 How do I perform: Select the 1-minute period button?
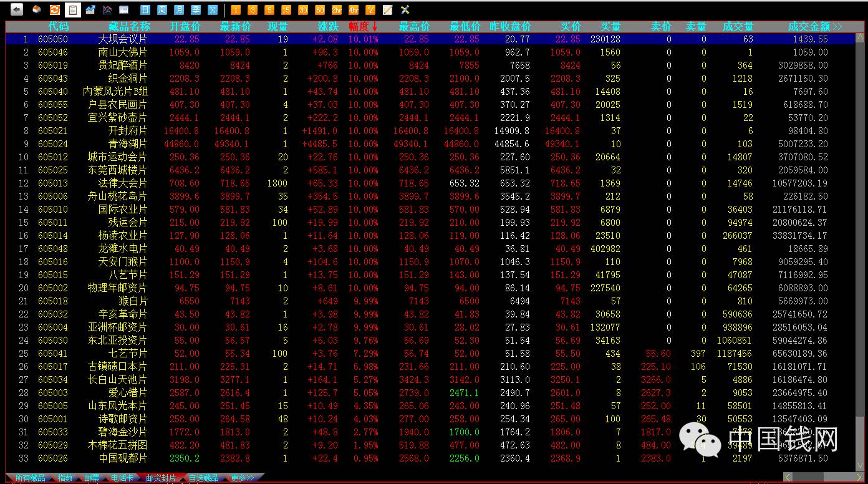pos(236,10)
